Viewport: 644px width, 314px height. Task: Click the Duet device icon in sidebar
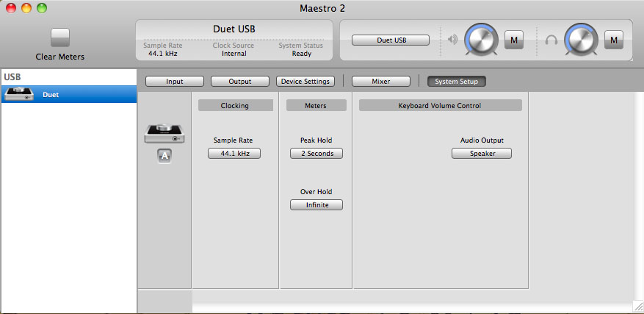(x=19, y=94)
